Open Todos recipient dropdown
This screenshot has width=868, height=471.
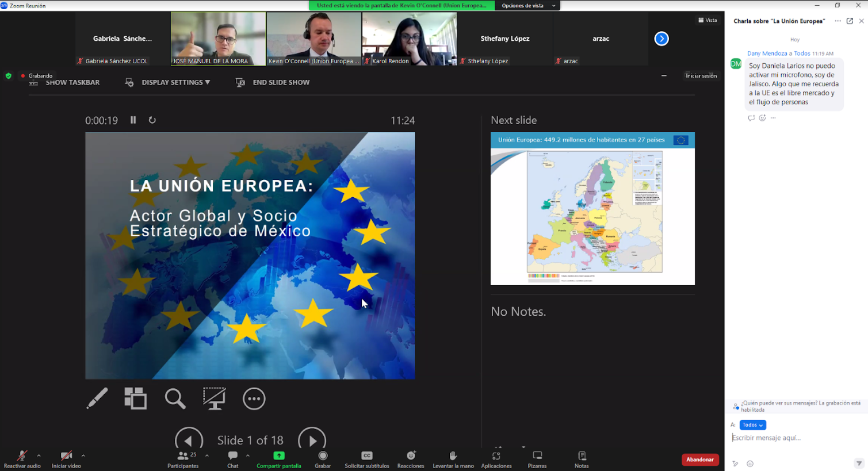tap(753, 425)
